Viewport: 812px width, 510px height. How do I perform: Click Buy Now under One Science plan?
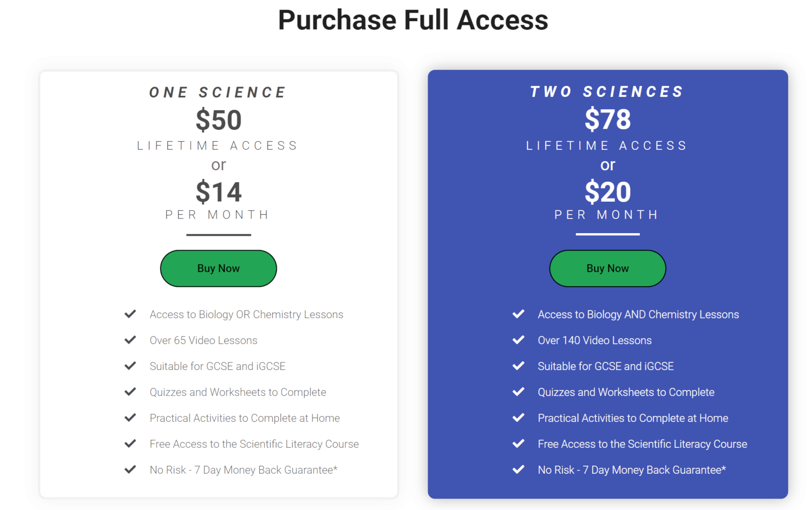click(218, 268)
